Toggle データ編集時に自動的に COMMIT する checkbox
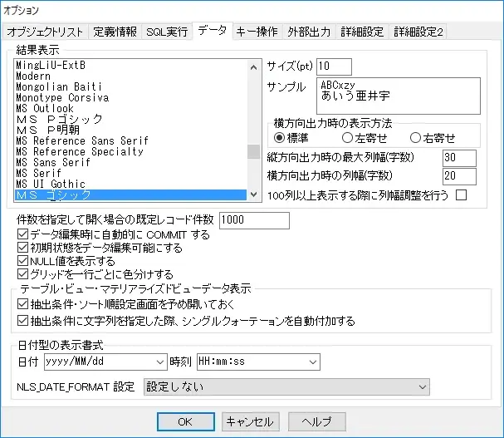504x438 pixels. click(x=22, y=235)
